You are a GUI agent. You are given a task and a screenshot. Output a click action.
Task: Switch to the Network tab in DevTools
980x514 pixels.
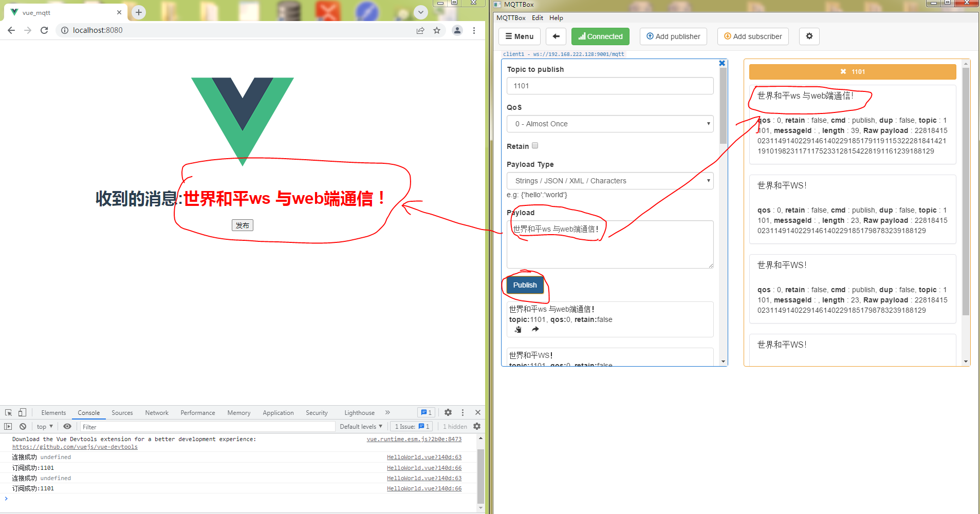tap(156, 412)
